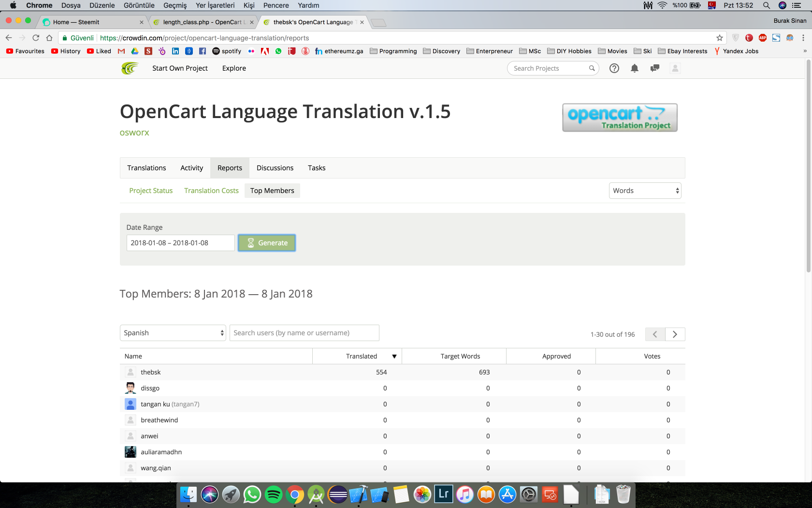Open the Chrome three-dot menu icon
The width and height of the screenshot is (812, 508).
[803, 38]
